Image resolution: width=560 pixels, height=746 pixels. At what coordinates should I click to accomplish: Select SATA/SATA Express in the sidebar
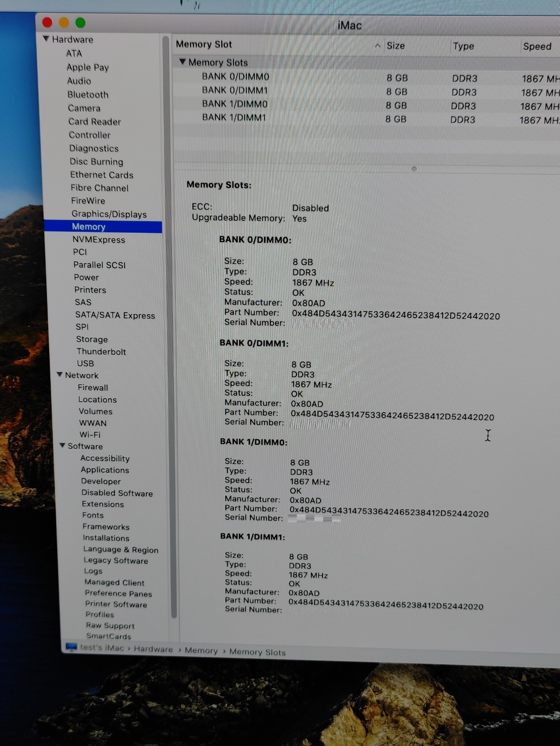coord(115,315)
